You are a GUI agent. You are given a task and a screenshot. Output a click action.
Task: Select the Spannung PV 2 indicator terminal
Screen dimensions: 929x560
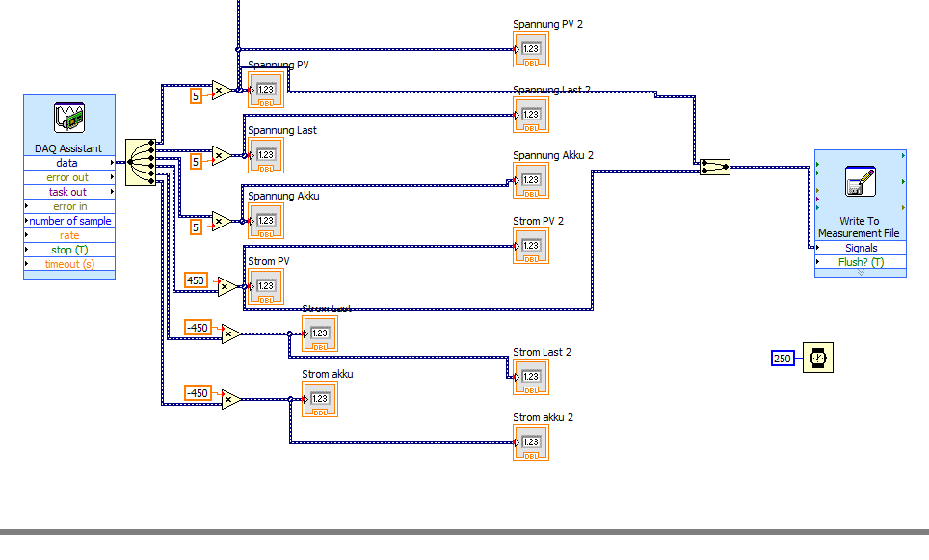[531, 50]
